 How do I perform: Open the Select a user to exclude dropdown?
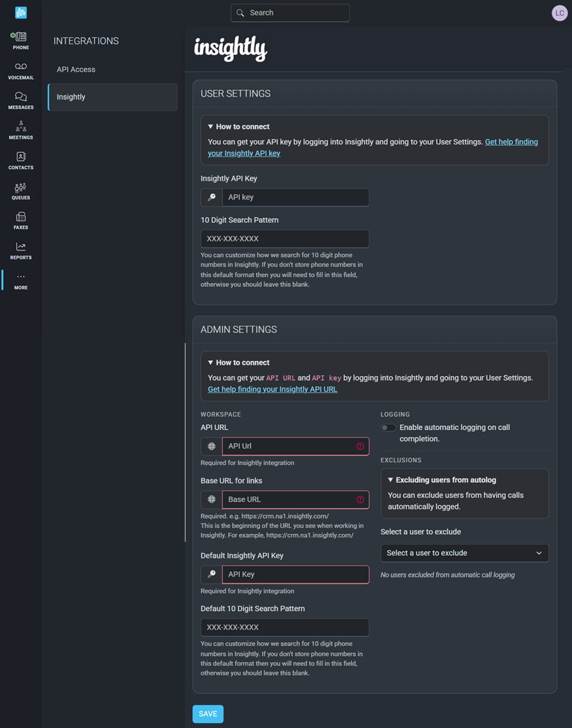click(x=464, y=553)
